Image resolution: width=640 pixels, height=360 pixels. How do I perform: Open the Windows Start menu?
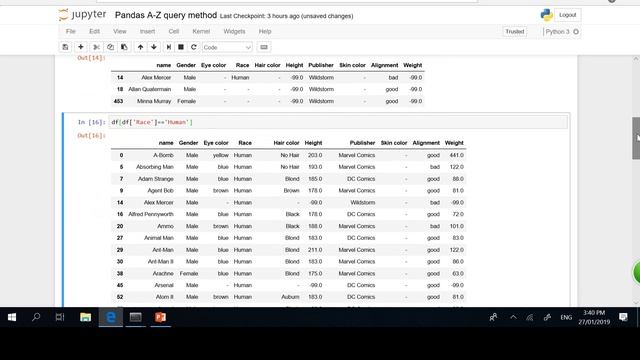(x=12, y=317)
